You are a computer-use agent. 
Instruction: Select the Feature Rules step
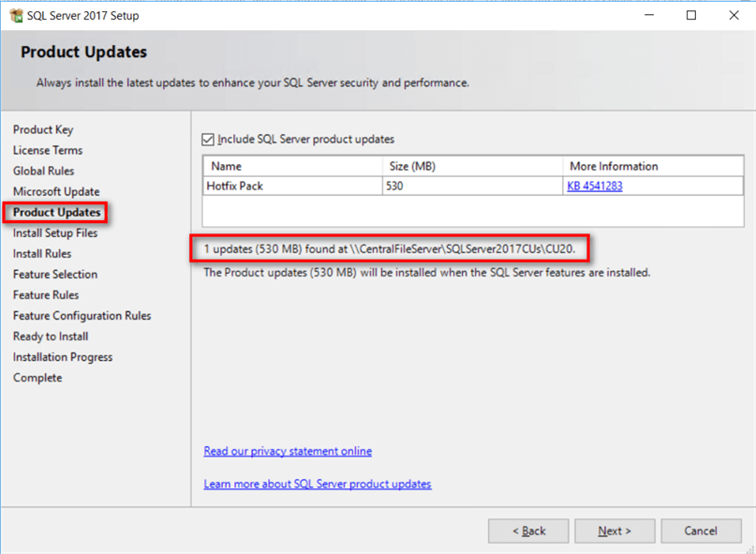coord(46,295)
